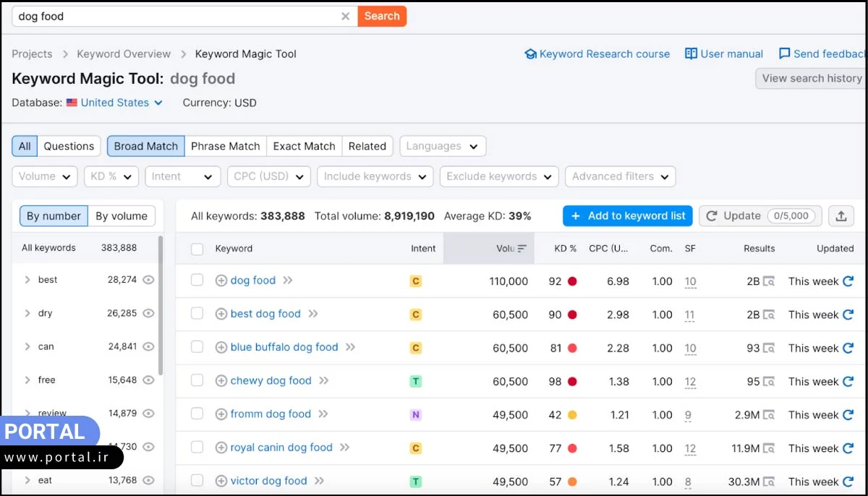
Task: Click the refresh icon on the dog food row
Action: coord(848,281)
